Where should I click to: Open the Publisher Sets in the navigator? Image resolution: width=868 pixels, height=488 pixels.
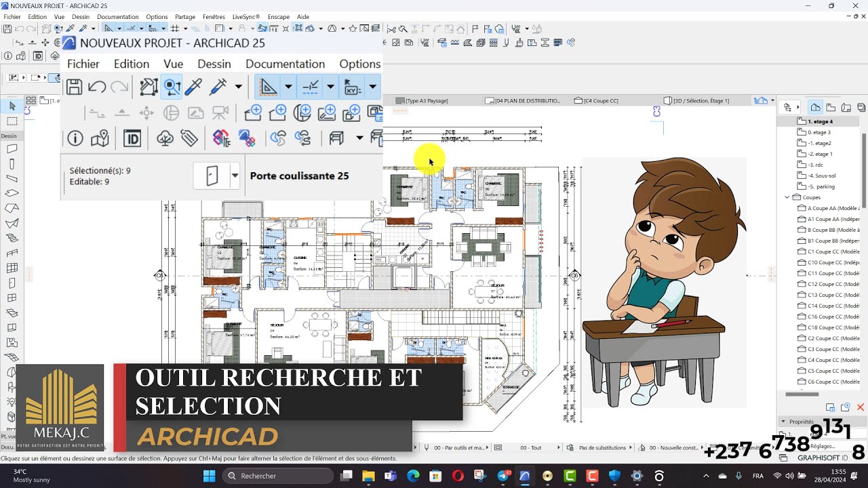tap(861, 107)
